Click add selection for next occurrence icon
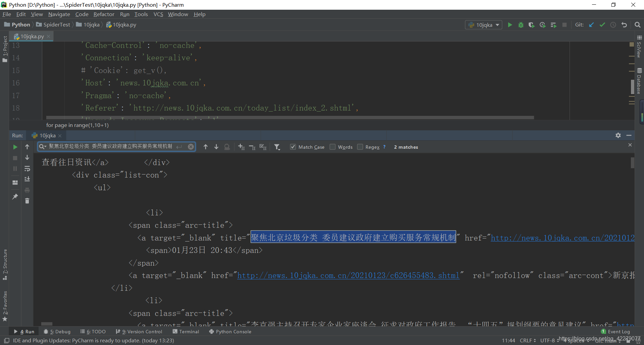 tap(241, 147)
